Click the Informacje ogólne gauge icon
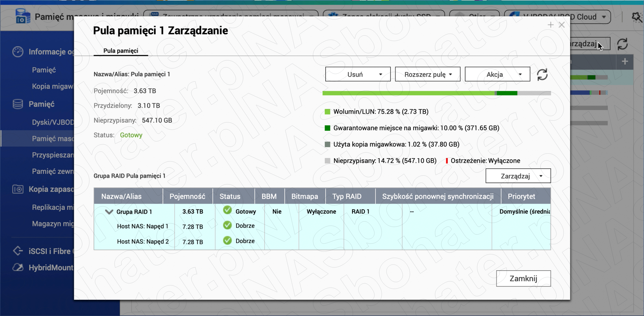This screenshot has height=316, width=644. 18,52
